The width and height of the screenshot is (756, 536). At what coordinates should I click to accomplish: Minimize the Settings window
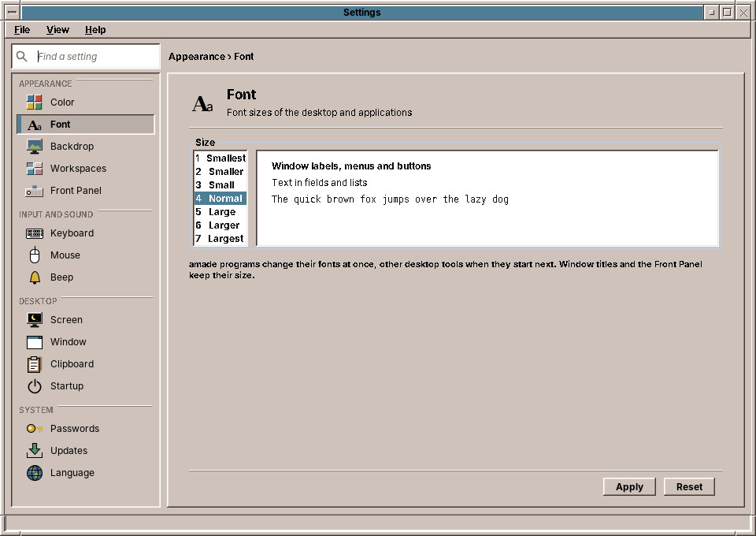click(711, 13)
